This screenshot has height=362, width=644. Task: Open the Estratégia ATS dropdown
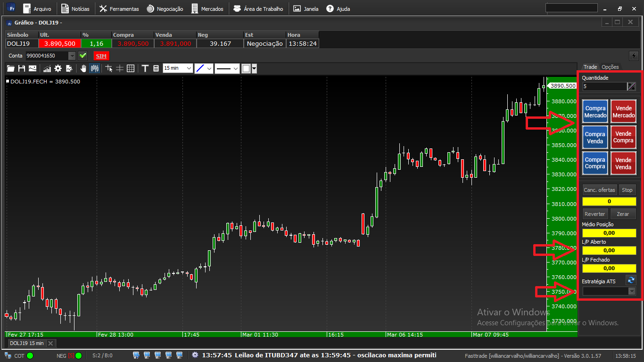coord(609,291)
